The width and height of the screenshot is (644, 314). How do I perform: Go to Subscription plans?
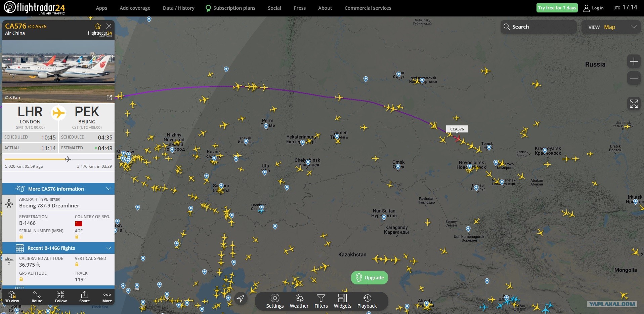[x=230, y=8]
